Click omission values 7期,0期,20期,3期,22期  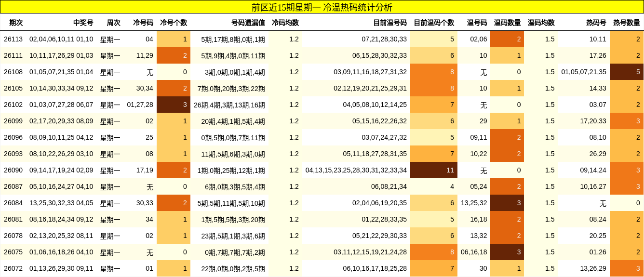(231, 89)
